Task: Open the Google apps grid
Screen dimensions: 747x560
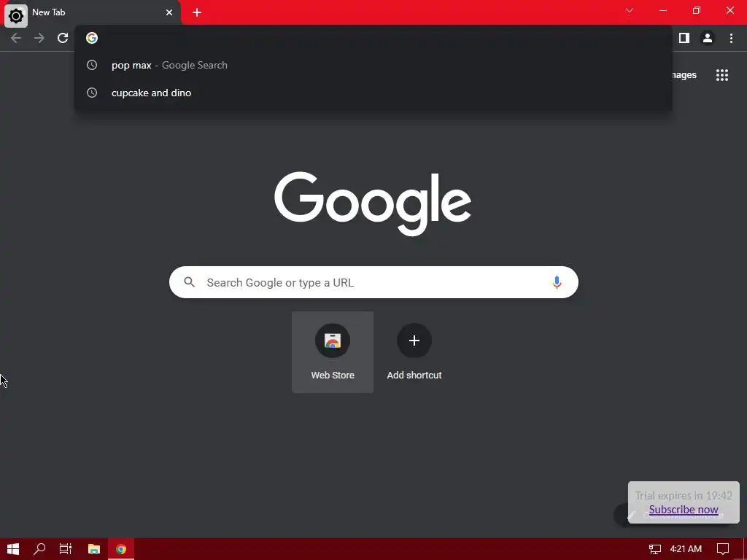Action: click(722, 75)
